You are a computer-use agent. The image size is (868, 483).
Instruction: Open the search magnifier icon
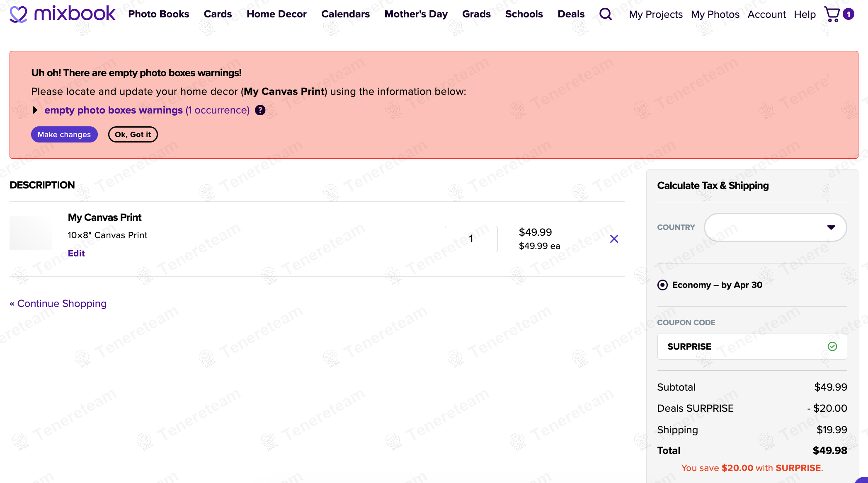(606, 14)
